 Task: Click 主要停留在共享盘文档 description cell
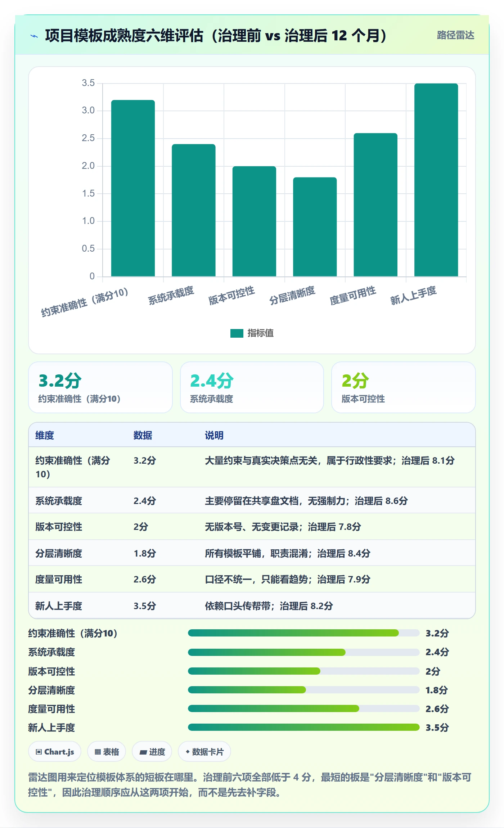pos(306,501)
